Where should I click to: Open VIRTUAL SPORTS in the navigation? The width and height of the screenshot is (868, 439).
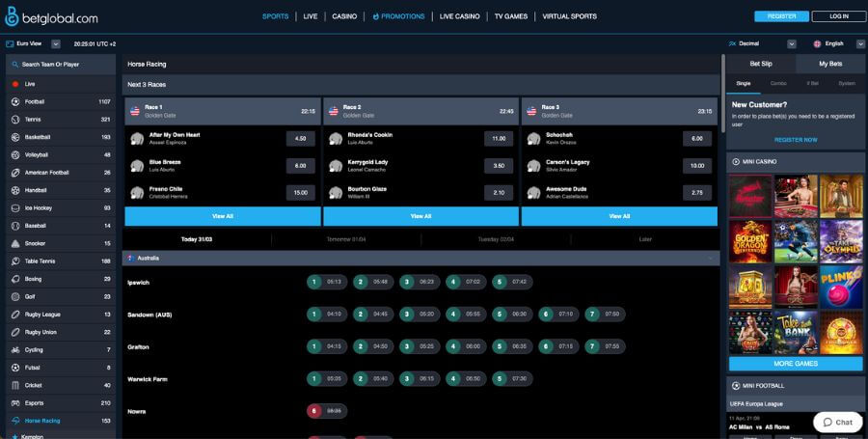[x=570, y=16]
